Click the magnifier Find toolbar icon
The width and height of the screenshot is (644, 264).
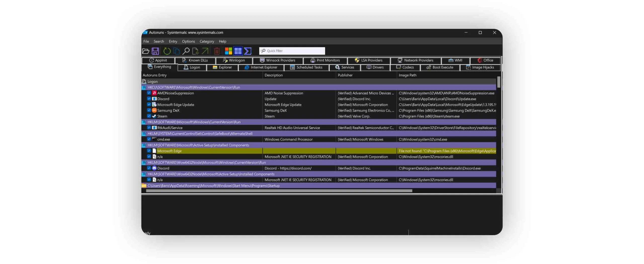tap(186, 51)
